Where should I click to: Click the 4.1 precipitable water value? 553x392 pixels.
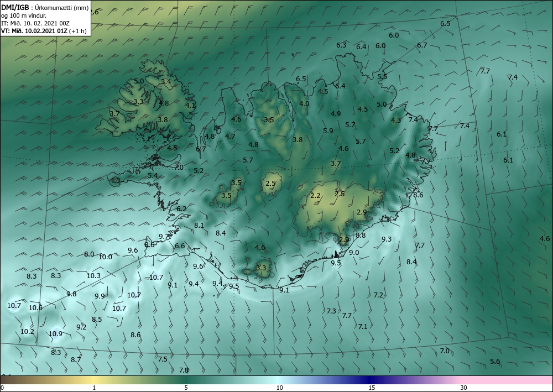pyautogui.click(x=190, y=105)
